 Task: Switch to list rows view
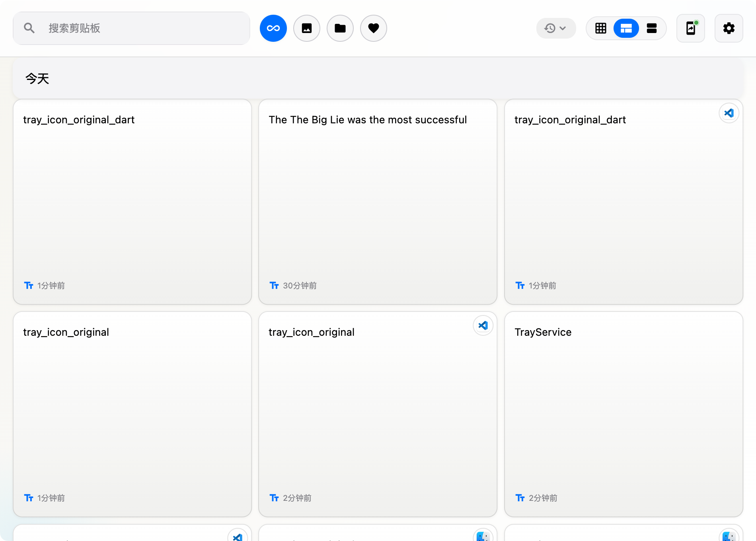coord(652,28)
